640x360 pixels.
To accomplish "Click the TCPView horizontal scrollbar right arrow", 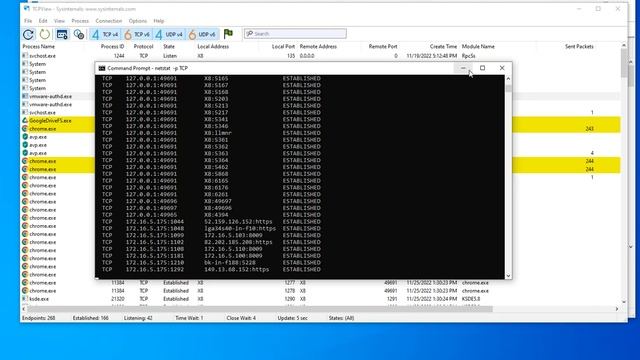I will pos(617,309).
